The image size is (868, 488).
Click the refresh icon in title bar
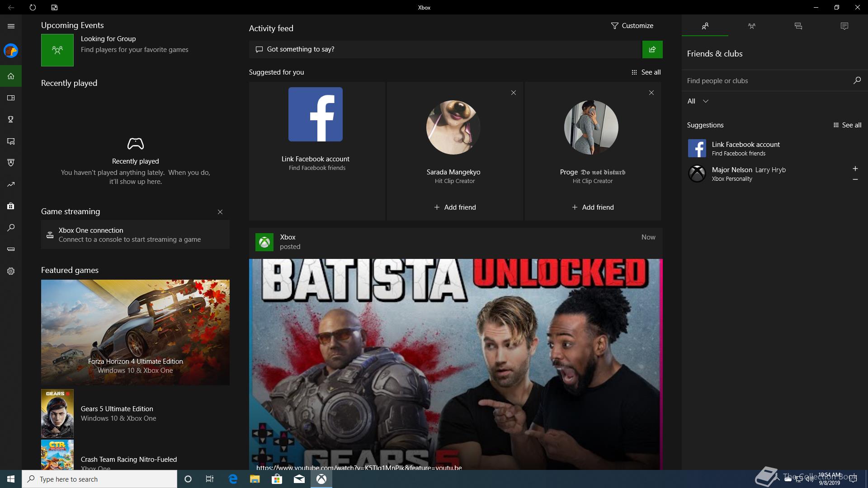(33, 7)
